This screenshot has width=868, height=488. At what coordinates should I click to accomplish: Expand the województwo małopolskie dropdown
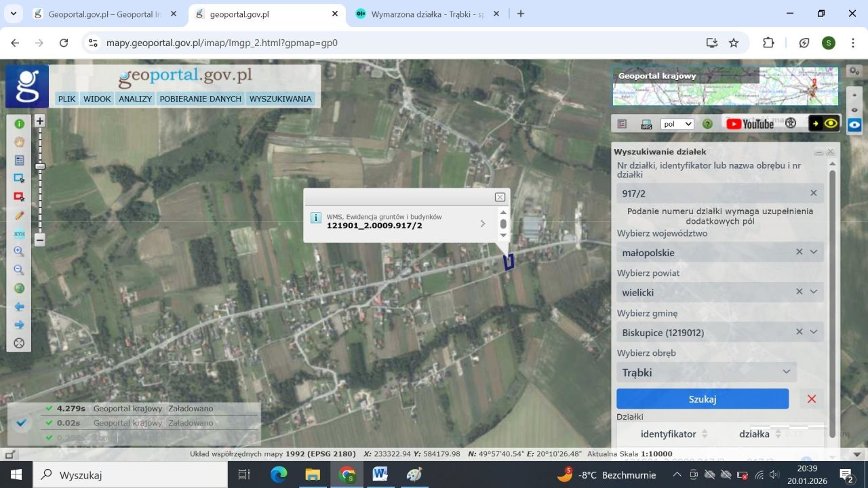coord(814,252)
